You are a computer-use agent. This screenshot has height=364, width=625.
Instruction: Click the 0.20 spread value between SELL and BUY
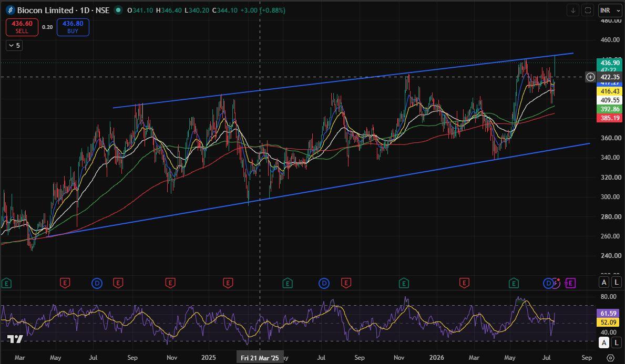click(47, 27)
